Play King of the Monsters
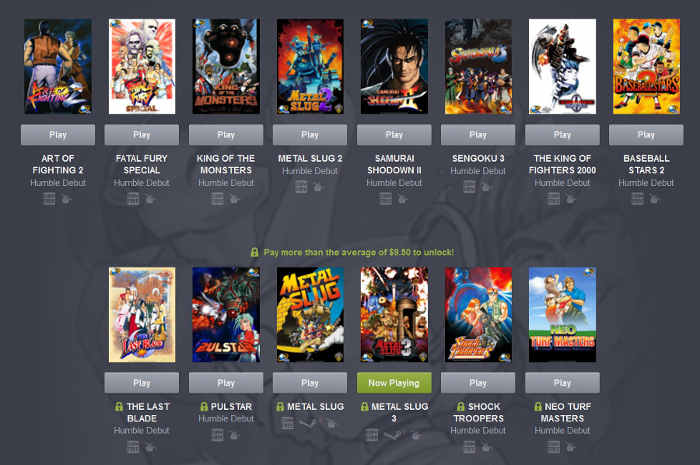This screenshot has width=700, height=465. [x=226, y=135]
